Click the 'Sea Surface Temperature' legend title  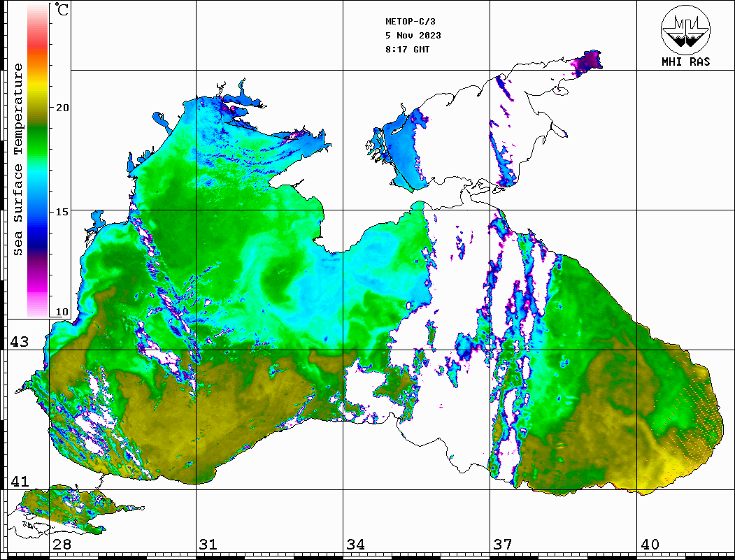pyautogui.click(x=17, y=160)
